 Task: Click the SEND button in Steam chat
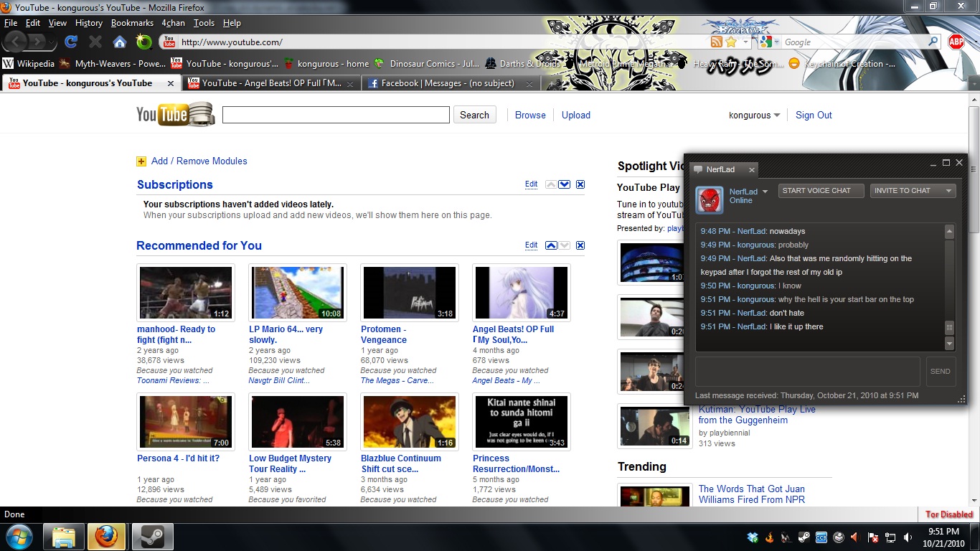click(x=941, y=372)
